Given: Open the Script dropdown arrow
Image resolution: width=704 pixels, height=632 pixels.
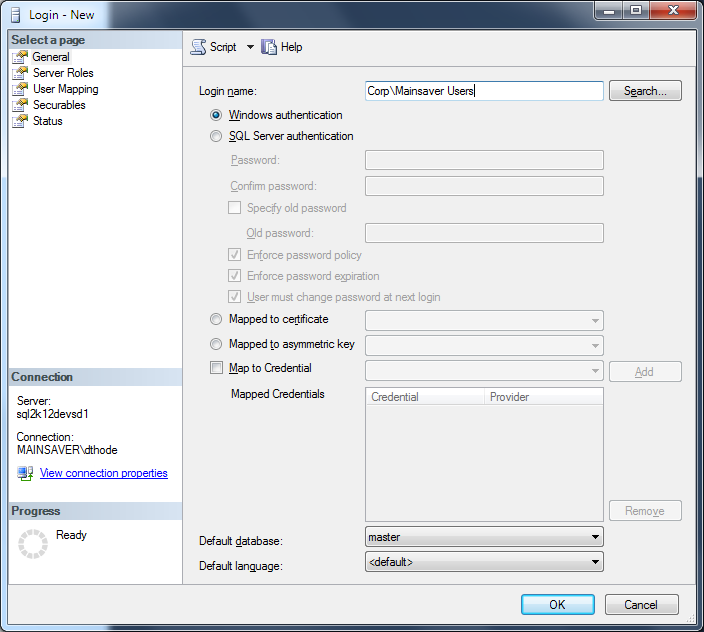Looking at the screenshot, I should (x=250, y=47).
